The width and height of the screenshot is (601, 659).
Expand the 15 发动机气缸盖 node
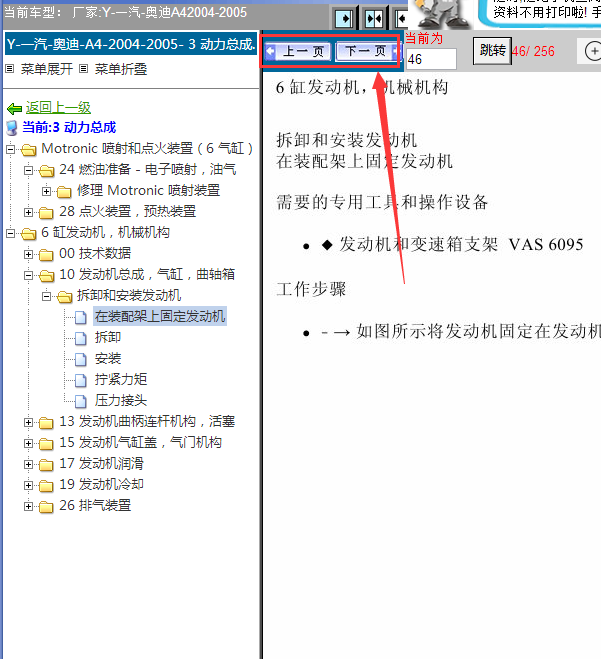click(x=28, y=443)
